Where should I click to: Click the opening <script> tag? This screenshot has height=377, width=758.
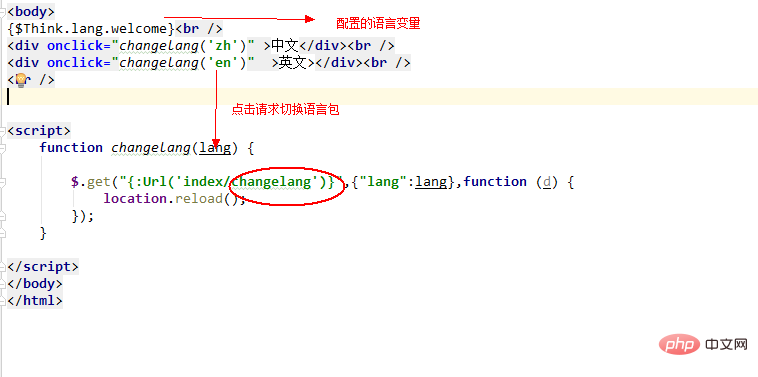[39, 131]
